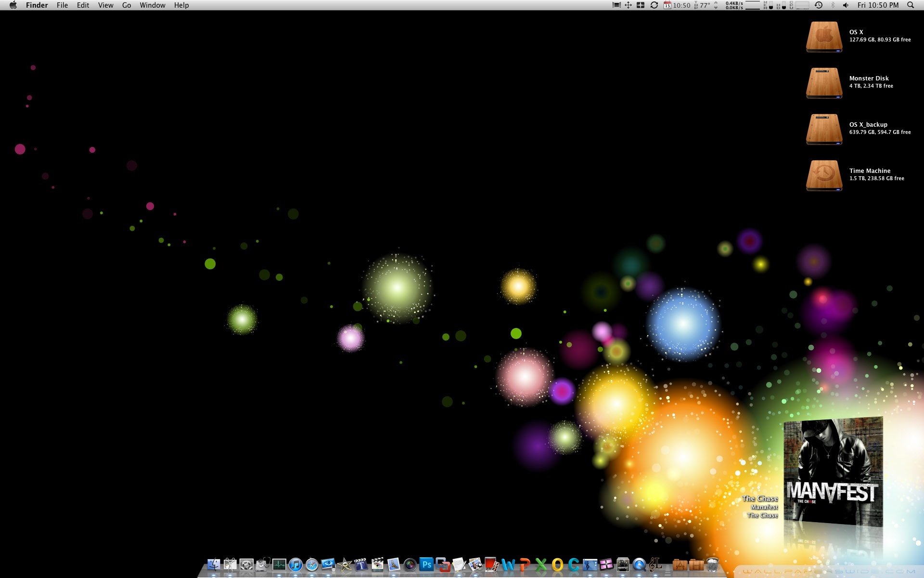This screenshot has height=578, width=924.
Task: Launch Microsoft Outlook O icon
Action: coord(558,565)
